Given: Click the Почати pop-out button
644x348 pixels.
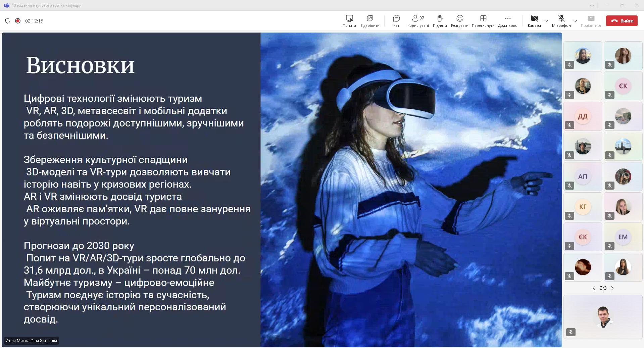Looking at the screenshot, I should 349,21.
